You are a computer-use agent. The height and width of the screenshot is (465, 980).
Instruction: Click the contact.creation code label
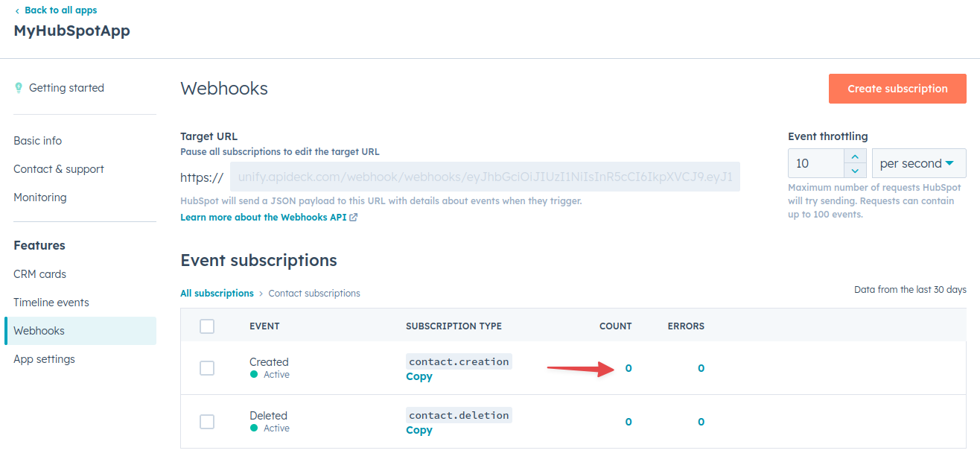(x=459, y=361)
